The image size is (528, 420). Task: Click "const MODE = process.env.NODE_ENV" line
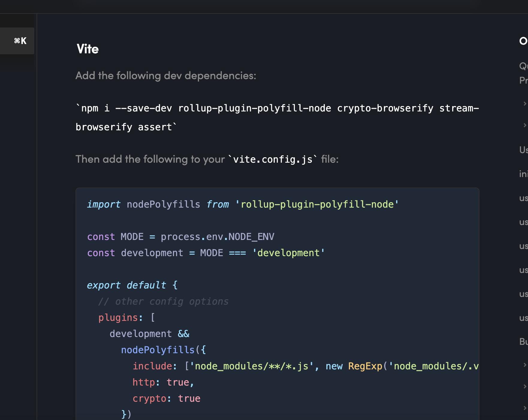[181, 237]
